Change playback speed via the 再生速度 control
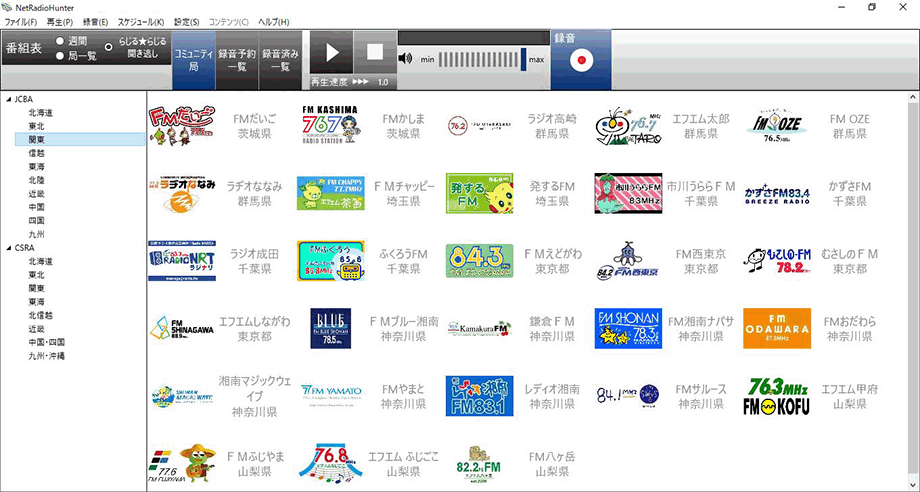The height and width of the screenshot is (492, 920). point(353,82)
